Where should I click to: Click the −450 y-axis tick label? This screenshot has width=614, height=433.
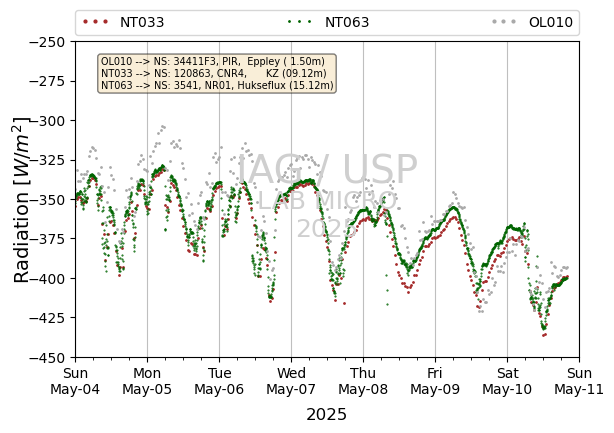47,358
